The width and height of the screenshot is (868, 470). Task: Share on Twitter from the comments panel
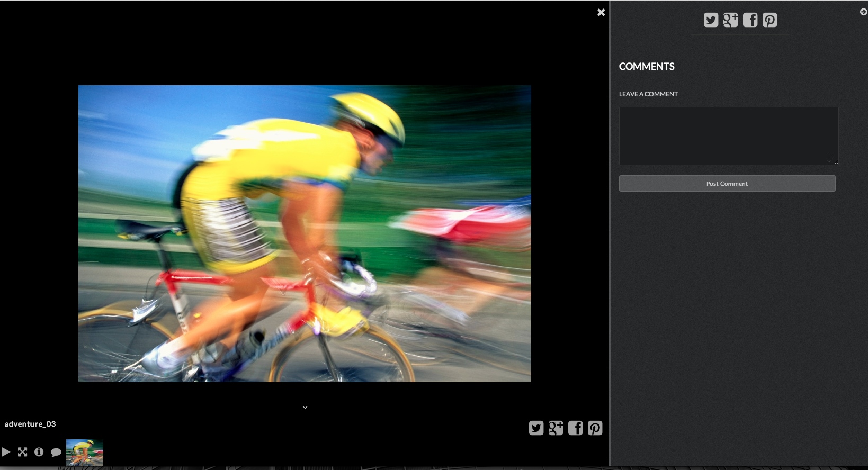click(711, 20)
